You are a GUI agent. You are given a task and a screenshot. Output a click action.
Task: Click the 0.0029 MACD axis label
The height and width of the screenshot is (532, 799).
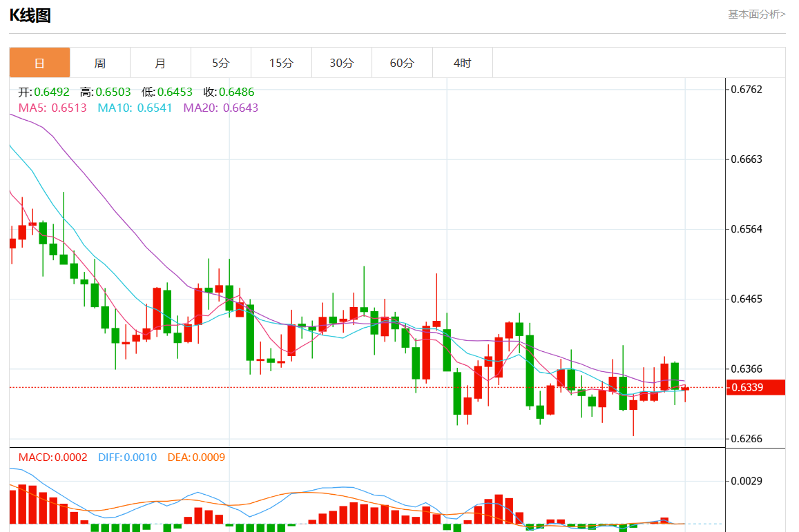click(x=747, y=481)
